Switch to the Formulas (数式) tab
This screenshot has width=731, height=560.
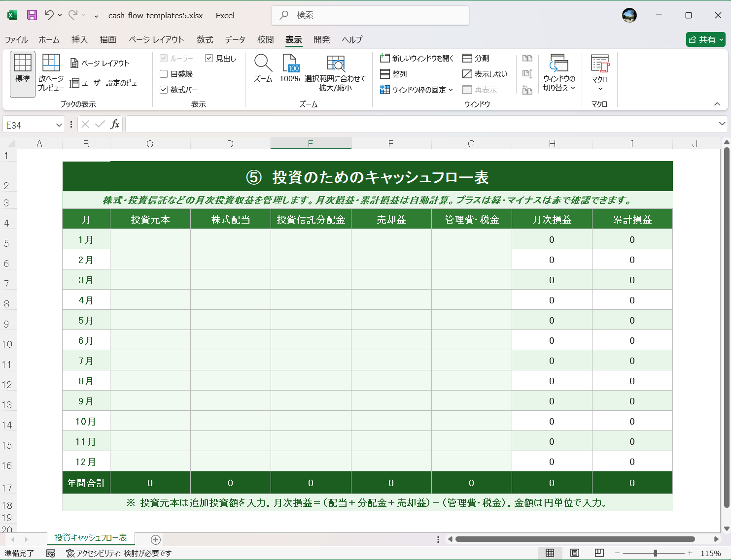[205, 40]
